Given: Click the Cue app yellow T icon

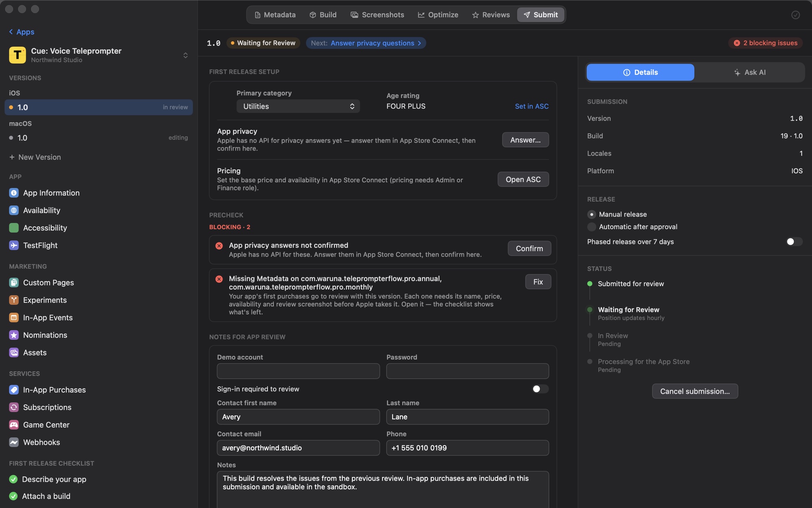Looking at the screenshot, I should (17, 55).
